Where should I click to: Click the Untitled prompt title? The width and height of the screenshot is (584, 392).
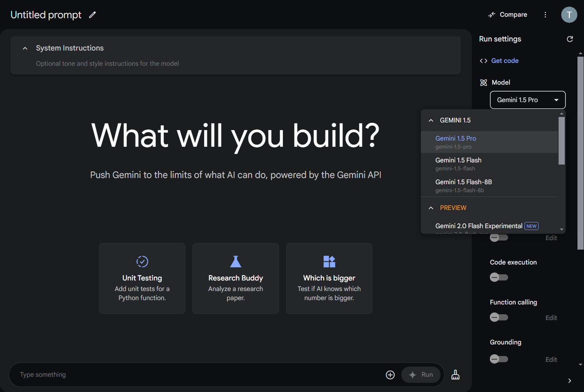(46, 15)
